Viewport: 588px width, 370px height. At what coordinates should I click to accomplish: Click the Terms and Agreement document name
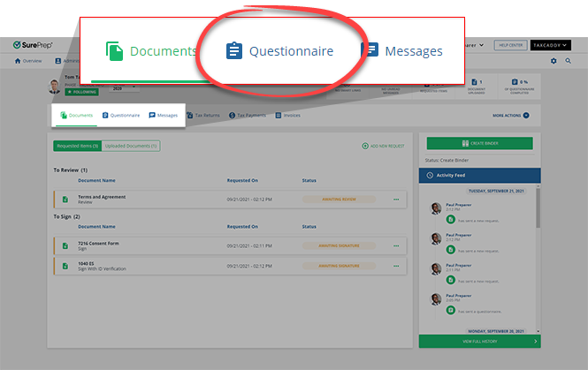pyautogui.click(x=102, y=197)
